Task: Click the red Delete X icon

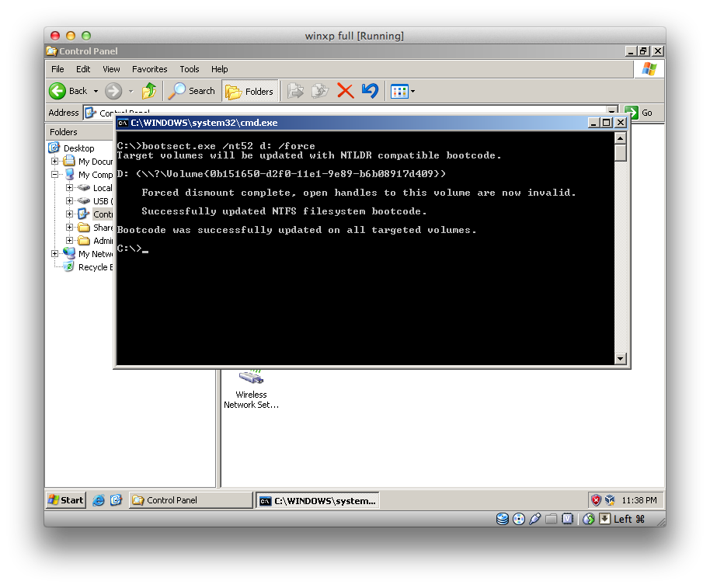Action: (x=346, y=91)
